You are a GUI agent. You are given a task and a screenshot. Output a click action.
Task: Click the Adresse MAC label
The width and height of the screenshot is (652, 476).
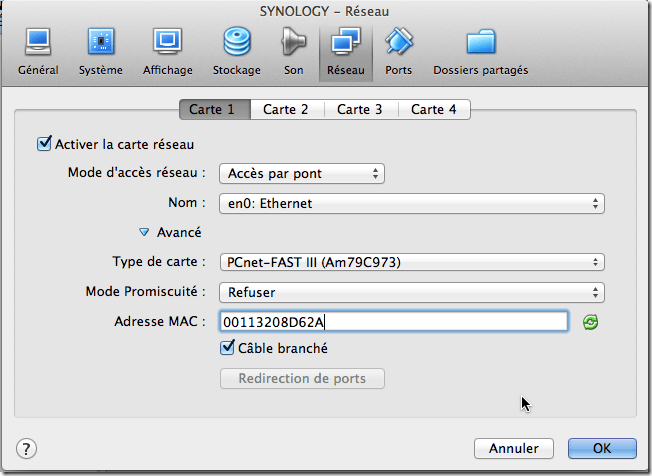(160, 321)
